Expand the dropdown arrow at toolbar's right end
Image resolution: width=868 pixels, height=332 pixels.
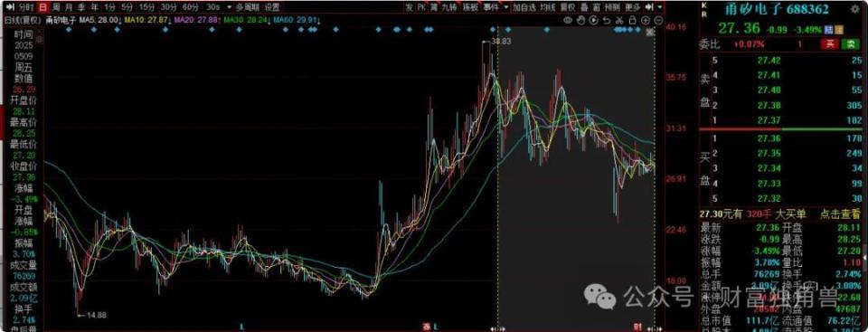[x=659, y=7]
